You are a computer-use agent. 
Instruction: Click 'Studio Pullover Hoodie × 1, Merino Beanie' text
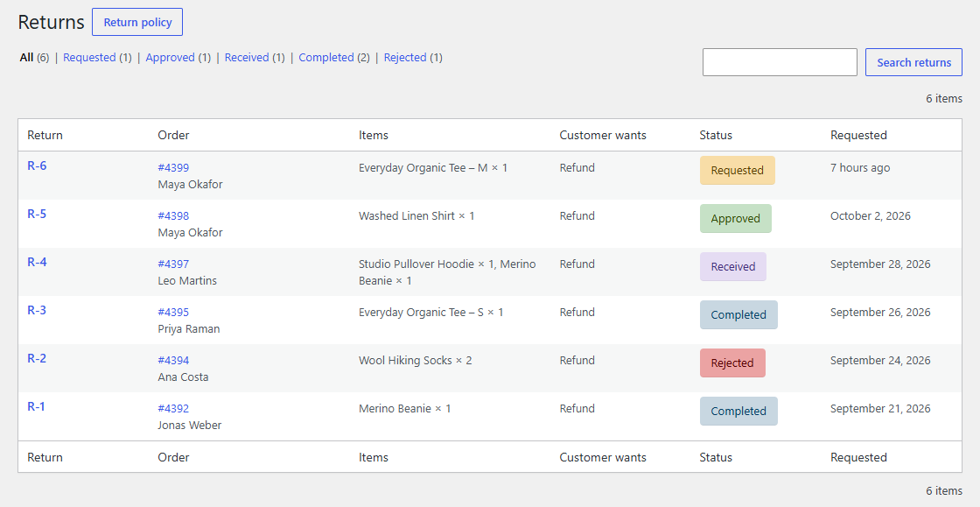pyautogui.click(x=447, y=272)
